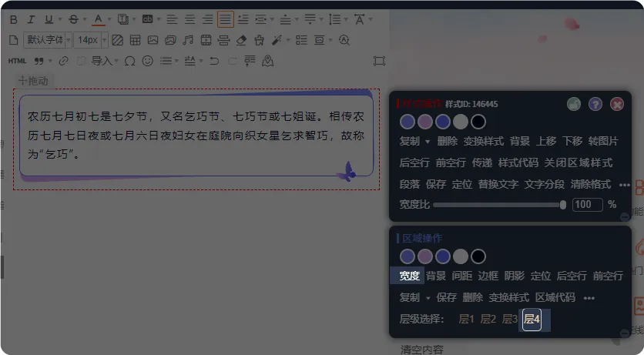
Task: Click 区域代码 button
Action: pos(555,297)
